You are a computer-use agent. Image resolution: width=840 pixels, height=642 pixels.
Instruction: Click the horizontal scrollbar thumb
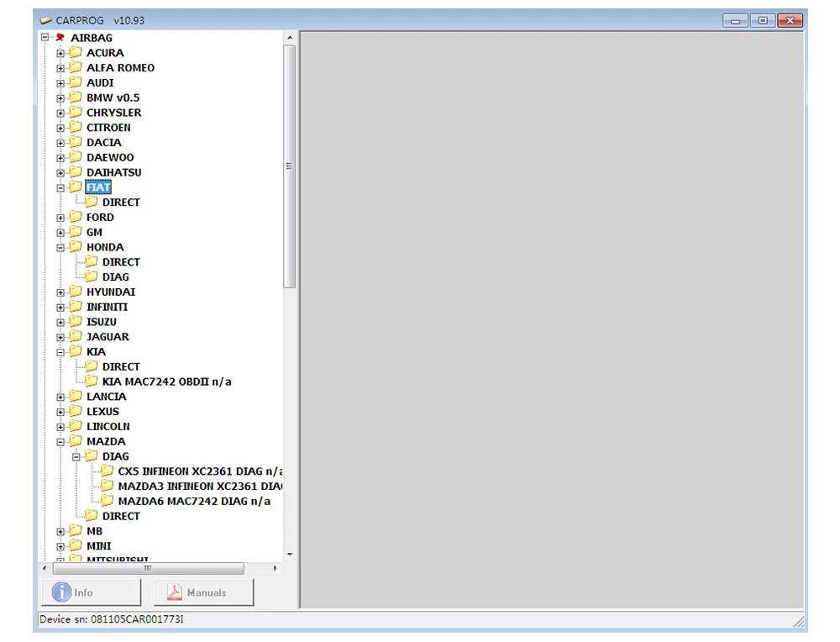[149, 568]
